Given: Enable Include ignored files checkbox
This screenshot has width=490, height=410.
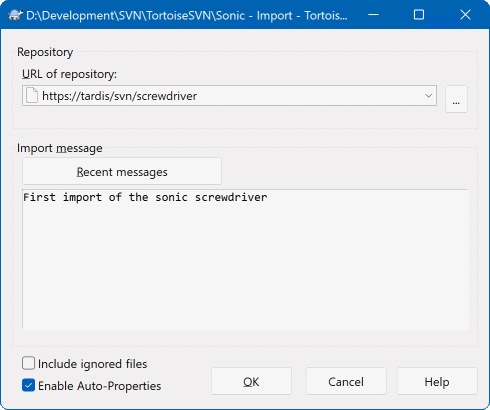Looking at the screenshot, I should pyautogui.click(x=29, y=363).
